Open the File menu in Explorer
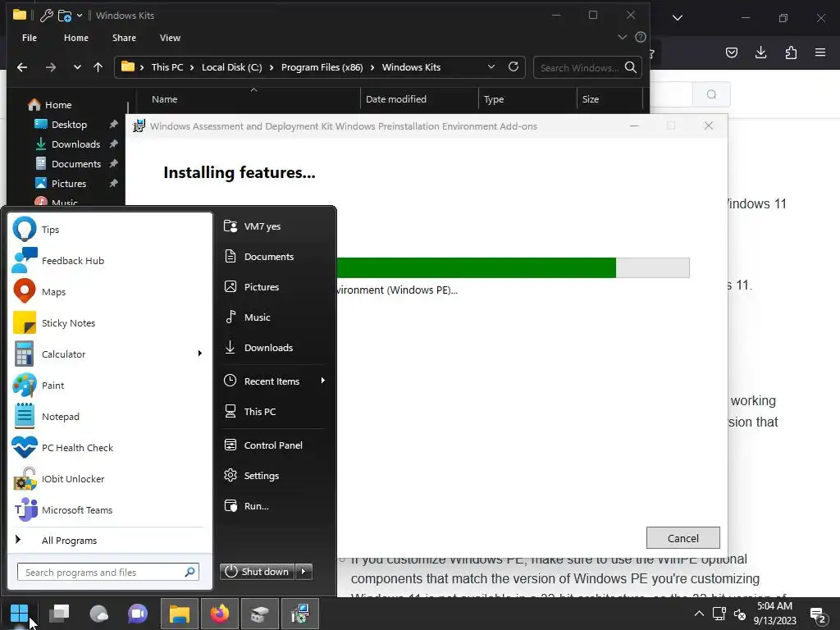 [x=30, y=38]
